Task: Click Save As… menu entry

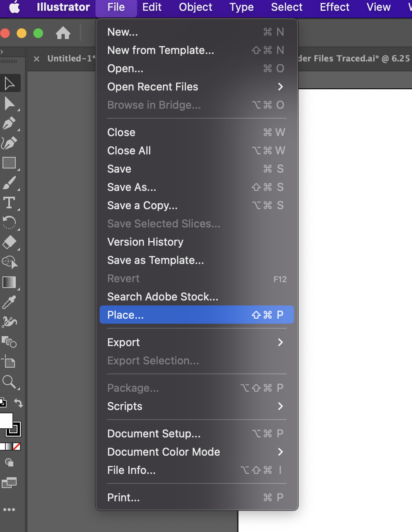Action: pos(132,187)
